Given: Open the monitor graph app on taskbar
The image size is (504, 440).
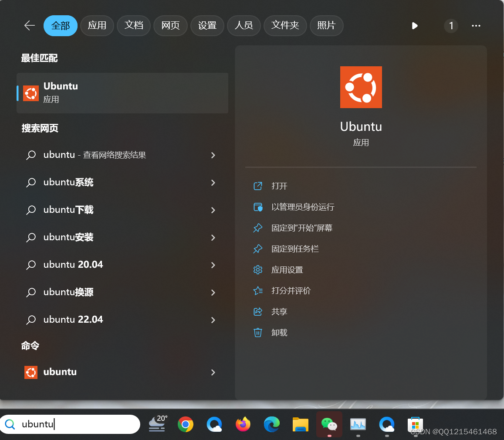Looking at the screenshot, I should tap(358, 424).
